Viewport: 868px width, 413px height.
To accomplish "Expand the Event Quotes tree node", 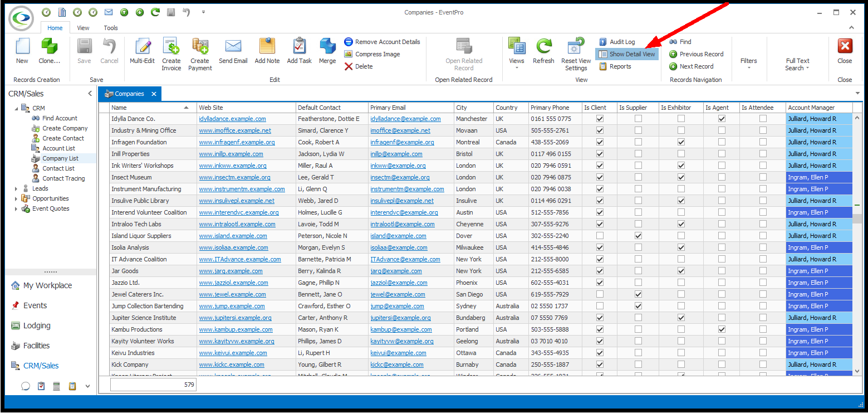I will pos(16,208).
